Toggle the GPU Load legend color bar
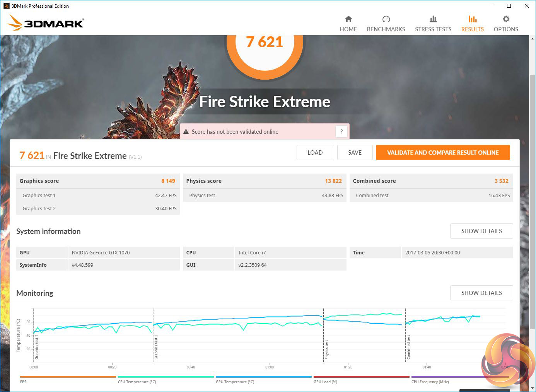536x392 pixels. tap(362, 377)
